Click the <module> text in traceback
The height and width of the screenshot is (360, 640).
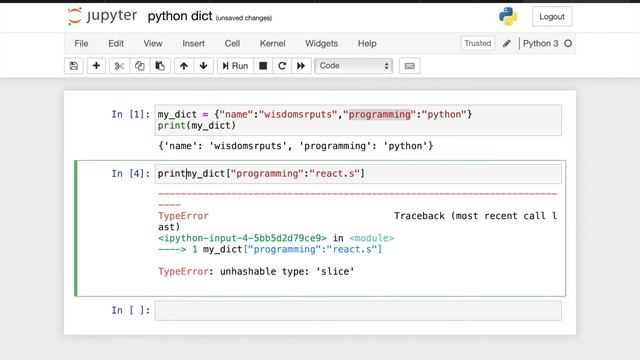pos(371,238)
